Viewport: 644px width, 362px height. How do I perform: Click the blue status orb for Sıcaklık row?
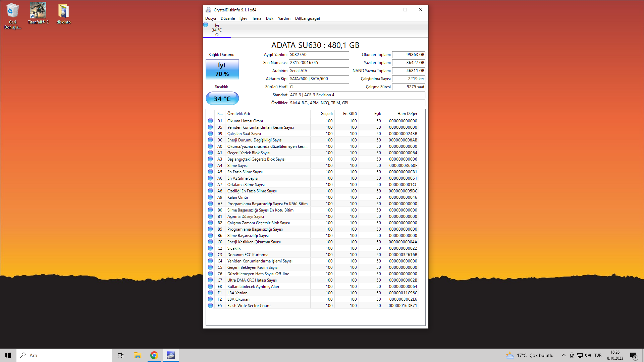210,248
